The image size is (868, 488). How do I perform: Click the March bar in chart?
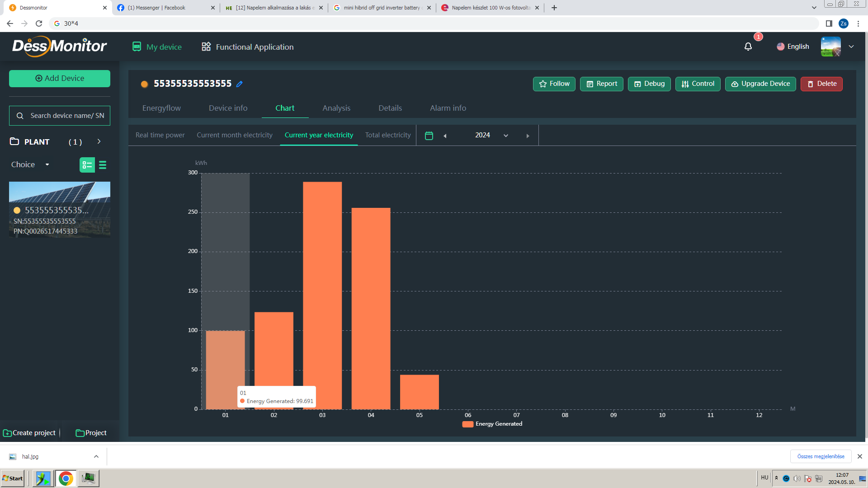pyautogui.click(x=322, y=294)
